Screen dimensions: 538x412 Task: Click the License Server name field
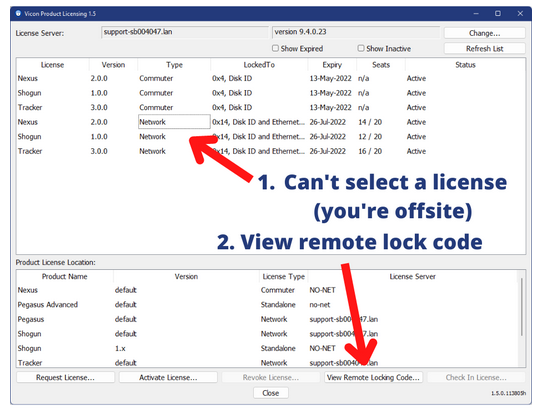[x=185, y=32]
